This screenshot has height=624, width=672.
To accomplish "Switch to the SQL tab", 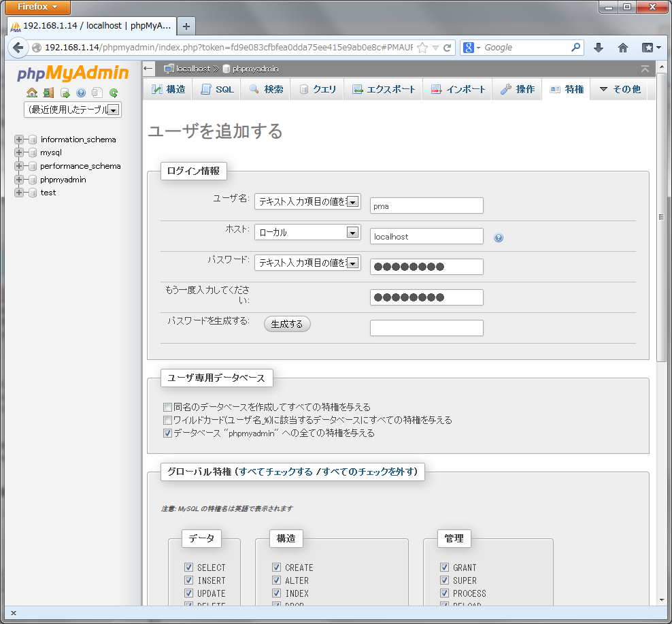I will coord(217,89).
